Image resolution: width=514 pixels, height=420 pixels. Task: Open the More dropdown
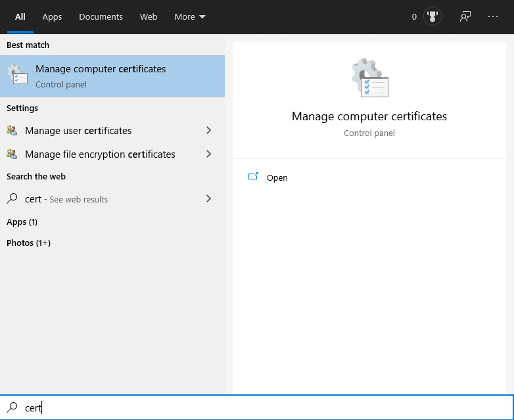190,16
